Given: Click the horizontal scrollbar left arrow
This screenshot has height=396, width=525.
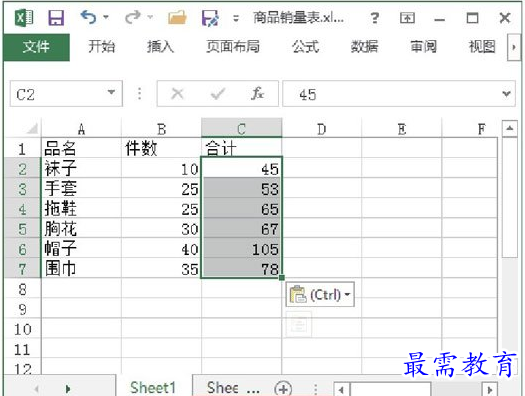Looking at the screenshot, I should point(341,390).
